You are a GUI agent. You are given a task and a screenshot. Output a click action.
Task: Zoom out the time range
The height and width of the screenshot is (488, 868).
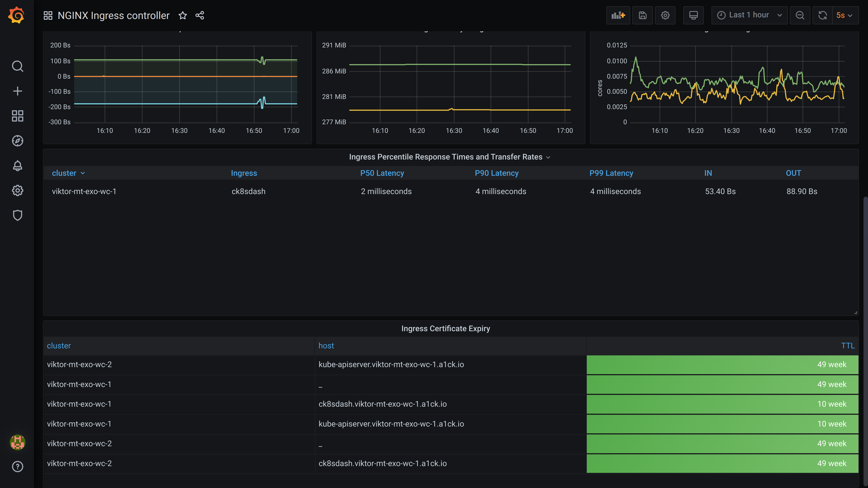(x=800, y=16)
